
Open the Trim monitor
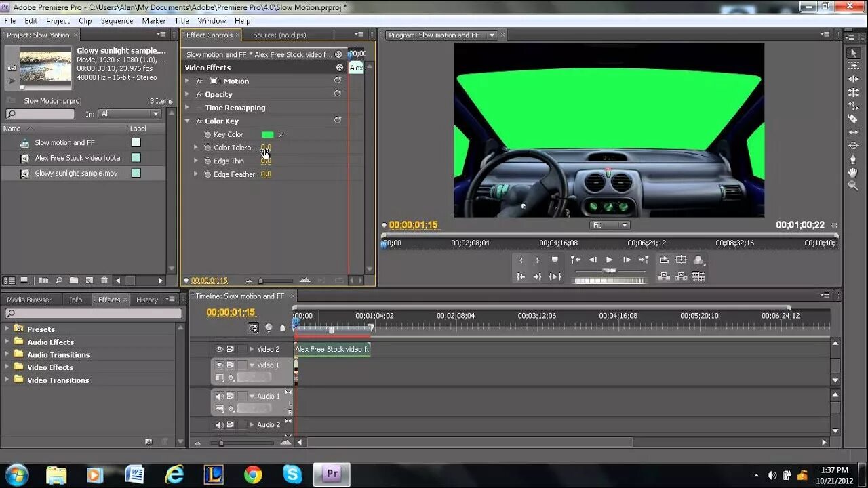point(698,277)
